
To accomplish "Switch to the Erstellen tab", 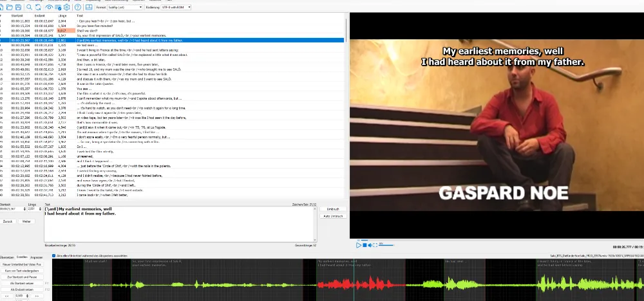I will coord(22,257).
